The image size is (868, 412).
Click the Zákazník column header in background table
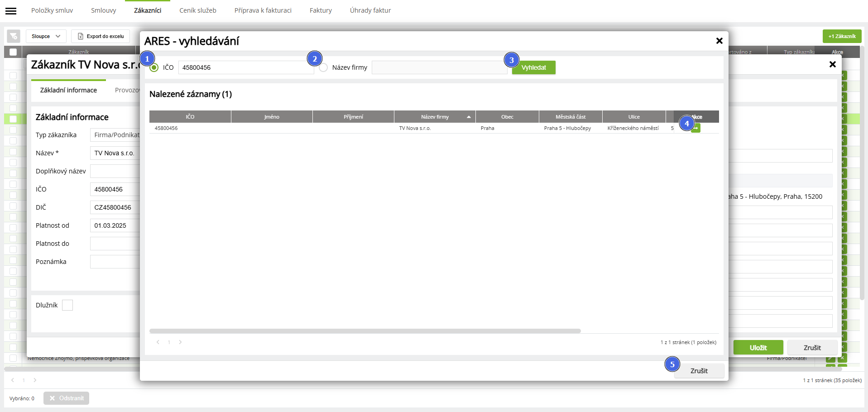point(79,52)
